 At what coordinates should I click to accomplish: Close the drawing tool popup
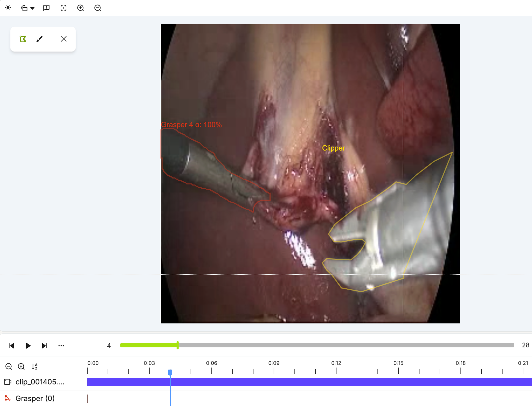[x=64, y=39]
